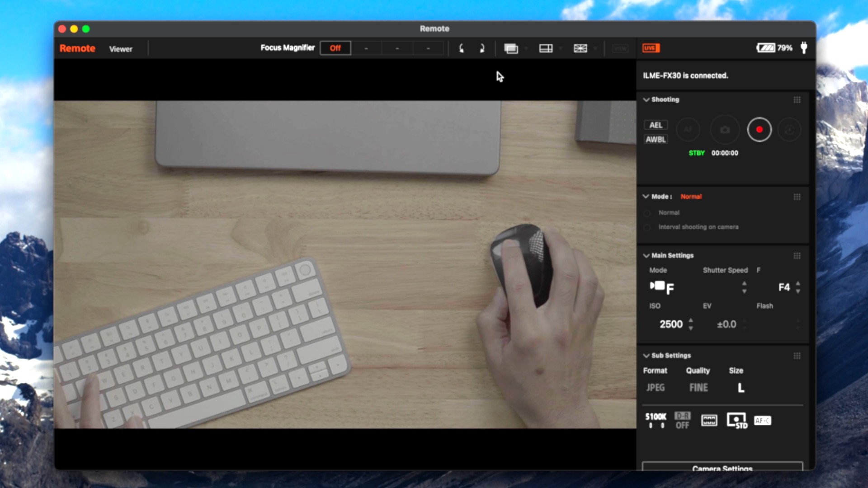
Task: Increase ISO 2500 with up arrow
Action: coord(691,320)
